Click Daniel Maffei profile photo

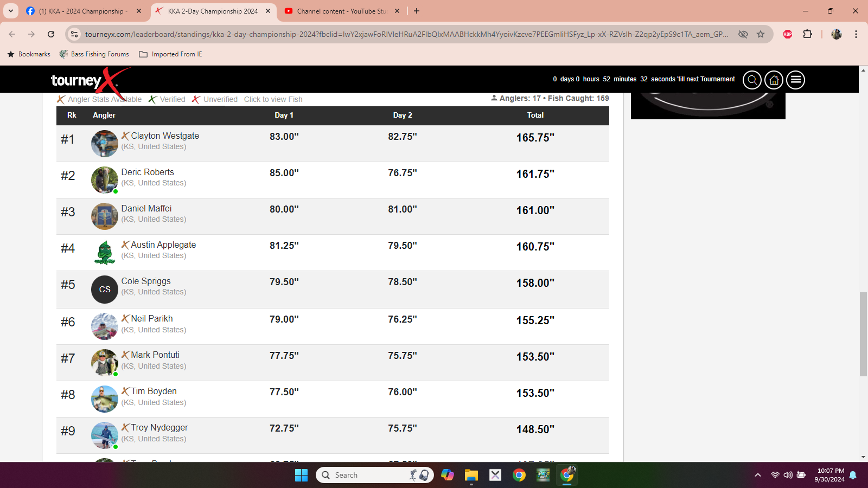pyautogui.click(x=105, y=216)
